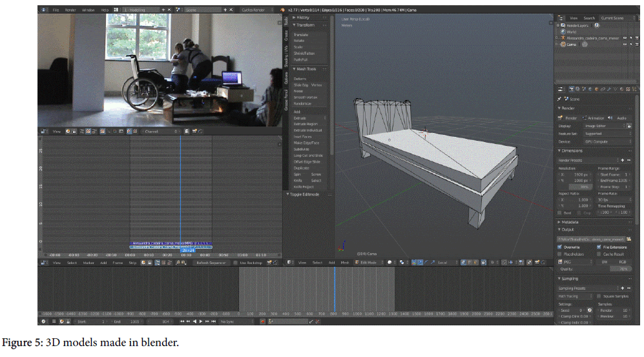Screen dimensions: 644x357
Task: Click the Animation render button
Action: pos(594,118)
